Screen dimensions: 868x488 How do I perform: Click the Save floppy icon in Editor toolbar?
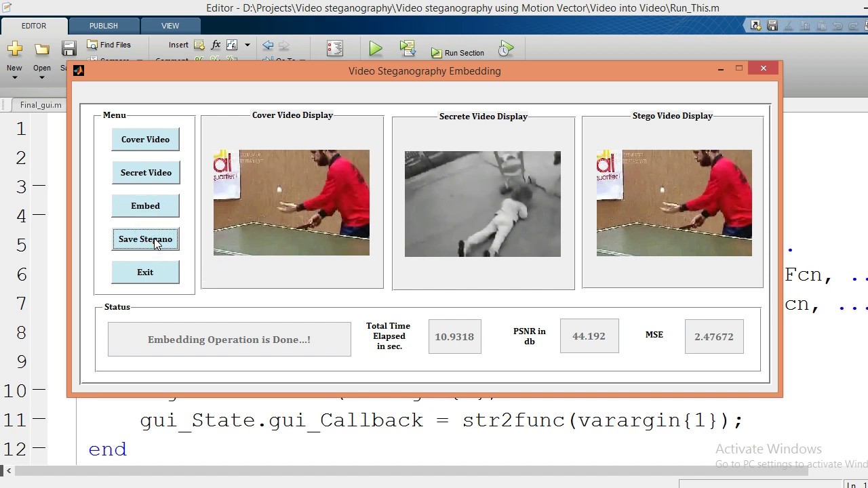[68, 49]
